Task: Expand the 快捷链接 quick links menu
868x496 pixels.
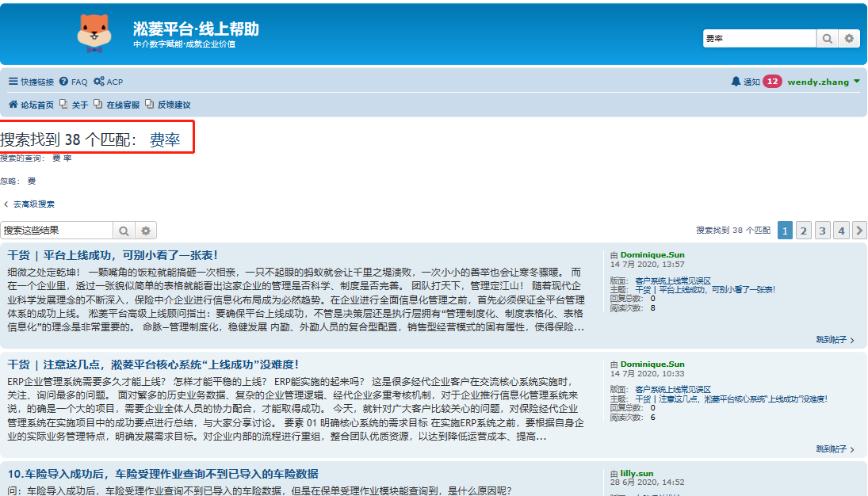Action: 32,82
